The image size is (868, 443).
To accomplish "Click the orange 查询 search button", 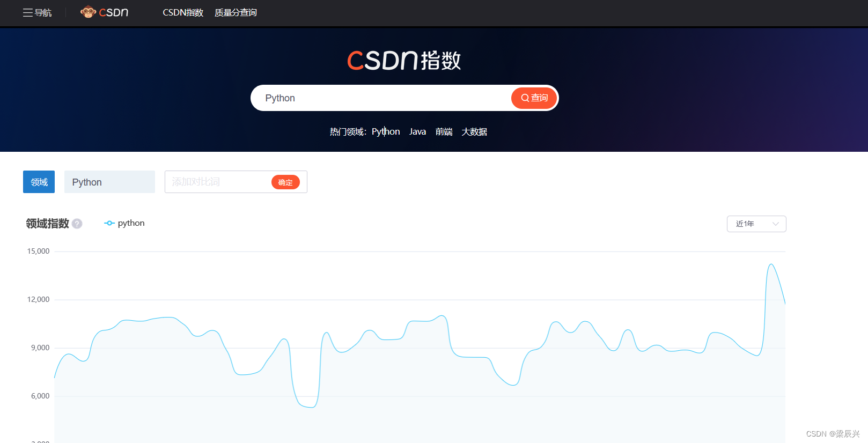I will [x=534, y=98].
